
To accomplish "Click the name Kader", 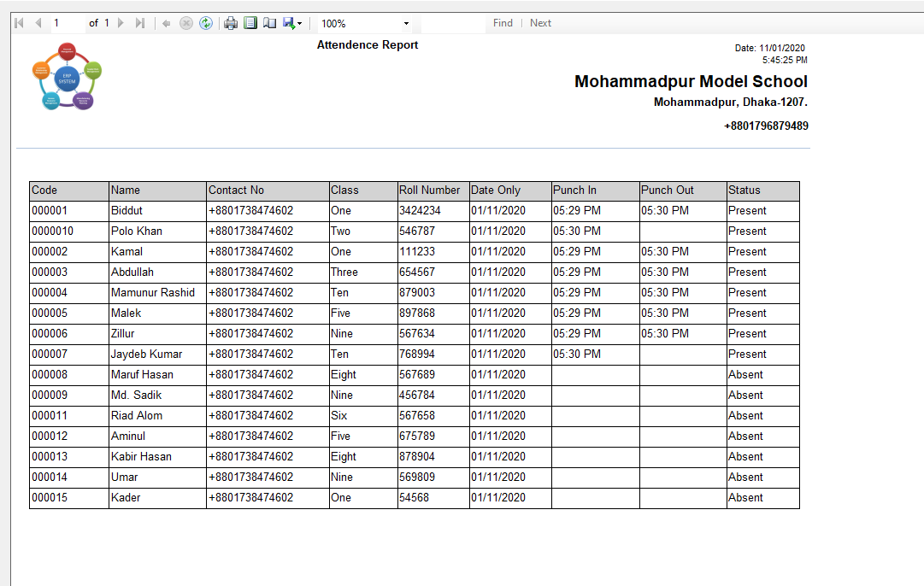I will tap(126, 498).
